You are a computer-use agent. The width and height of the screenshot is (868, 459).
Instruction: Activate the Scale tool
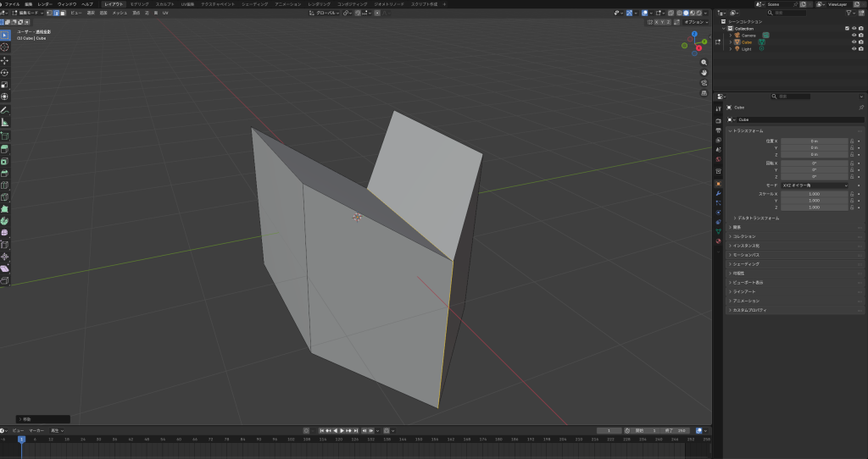tap(4, 84)
